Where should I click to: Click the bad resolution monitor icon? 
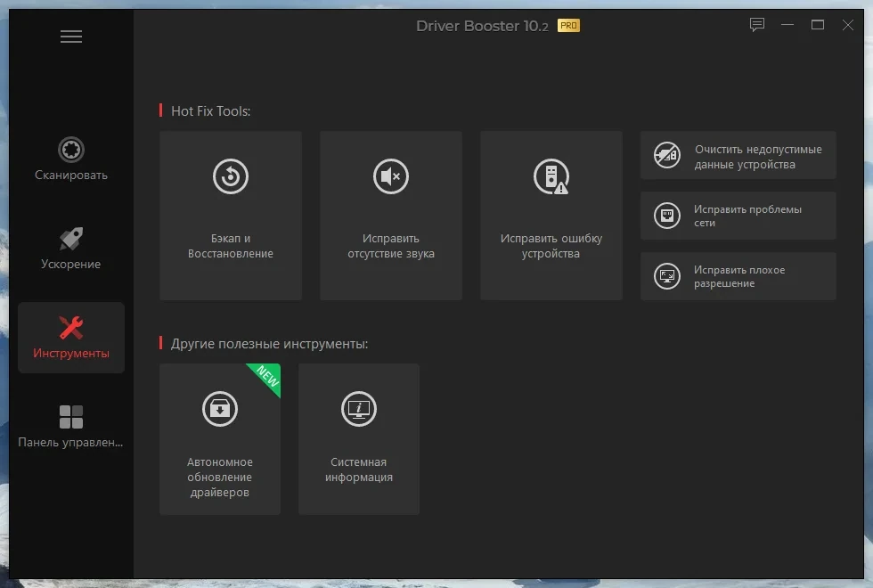tap(667, 276)
